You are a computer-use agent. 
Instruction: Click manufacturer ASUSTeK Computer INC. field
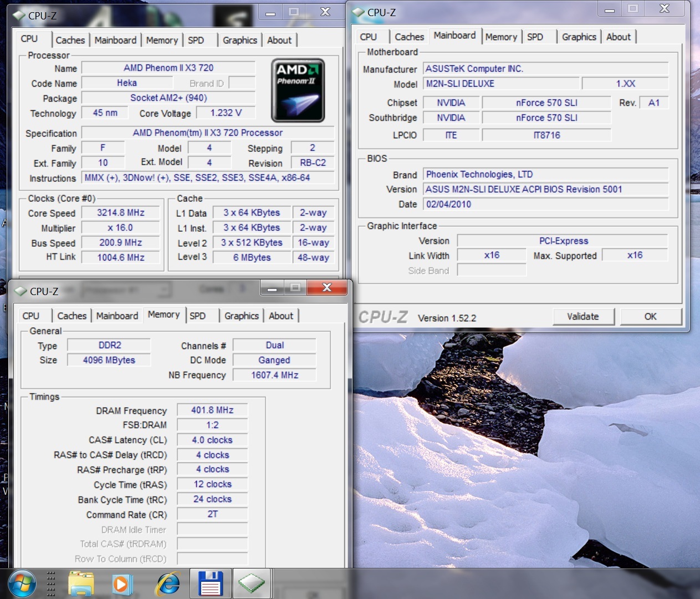click(546, 69)
